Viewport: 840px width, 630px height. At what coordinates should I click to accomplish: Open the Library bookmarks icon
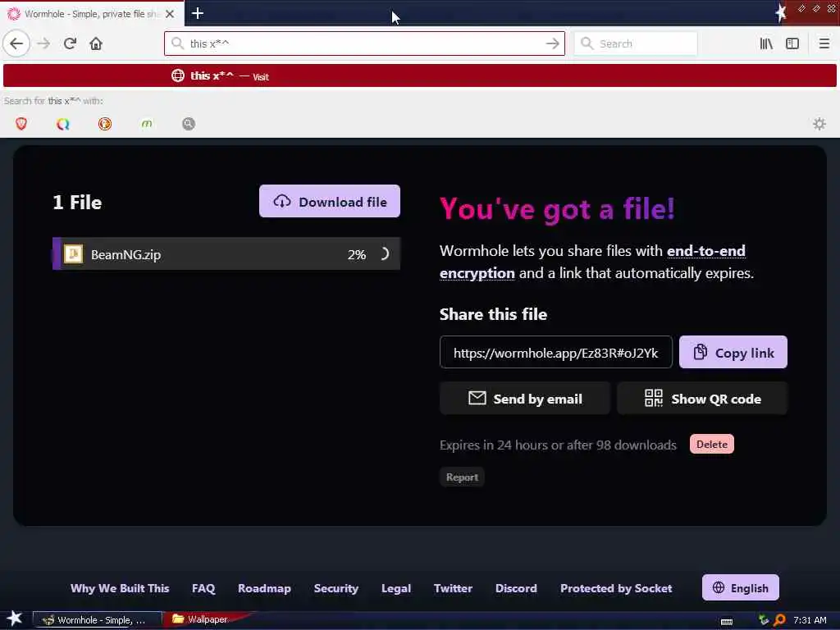pyautogui.click(x=766, y=43)
